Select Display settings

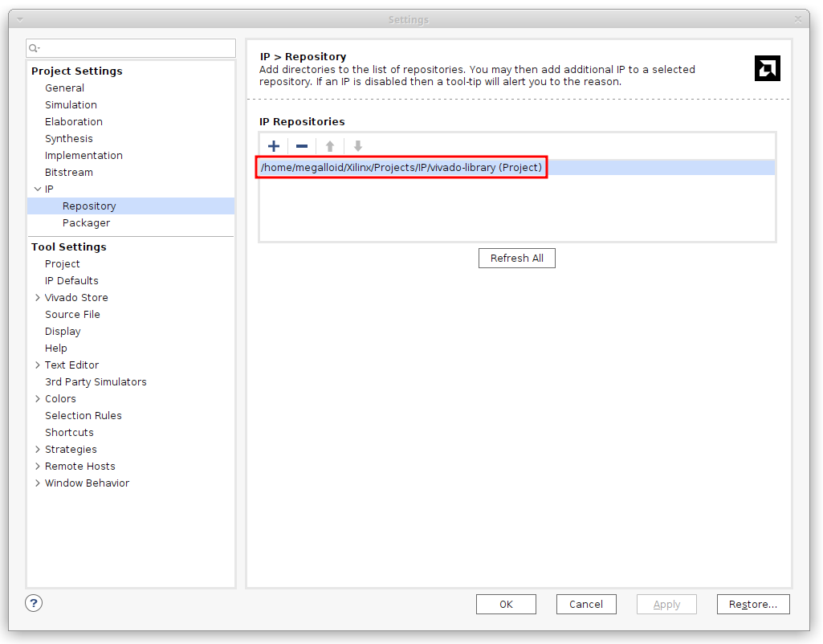coord(63,331)
